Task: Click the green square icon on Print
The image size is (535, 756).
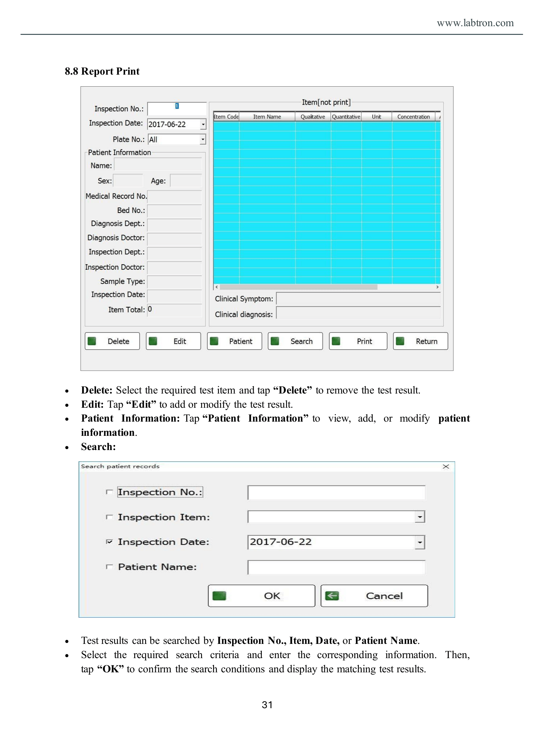Action: coord(336,341)
